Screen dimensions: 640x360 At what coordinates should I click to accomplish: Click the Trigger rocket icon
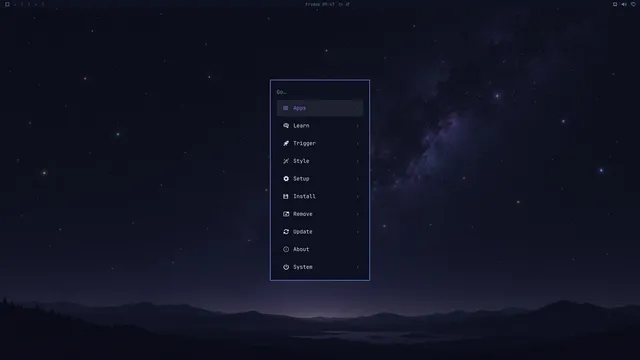(x=286, y=143)
